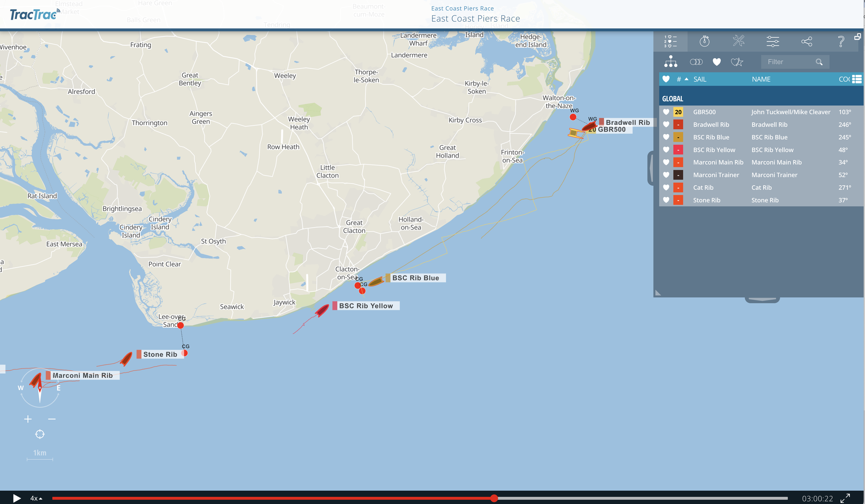The image size is (865, 504).
Task: Zoom in using the map plus button
Action: (x=28, y=419)
